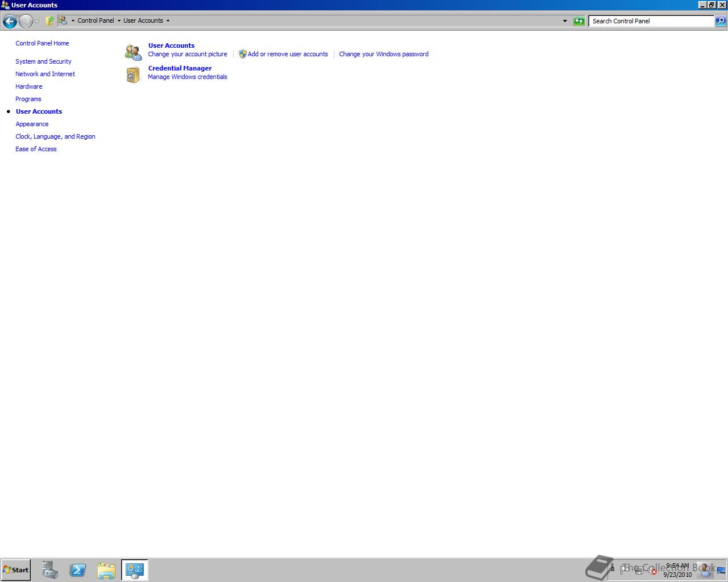The height and width of the screenshot is (582, 728).
Task: Click Add or remove user accounts
Action: coord(288,54)
